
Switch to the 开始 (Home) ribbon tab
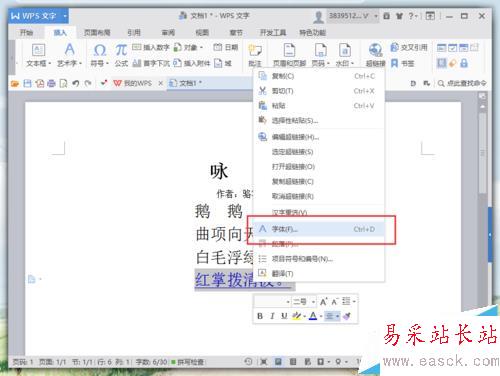26,33
